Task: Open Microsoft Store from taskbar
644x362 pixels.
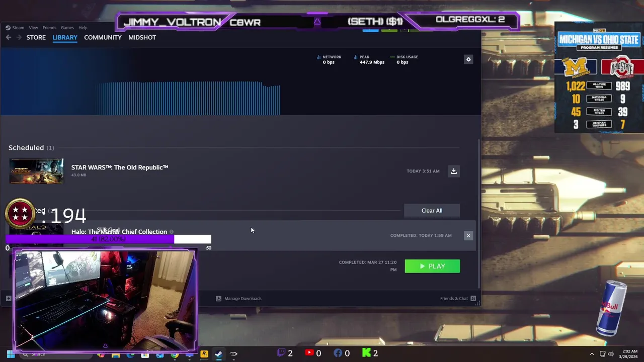Action: pos(145,354)
